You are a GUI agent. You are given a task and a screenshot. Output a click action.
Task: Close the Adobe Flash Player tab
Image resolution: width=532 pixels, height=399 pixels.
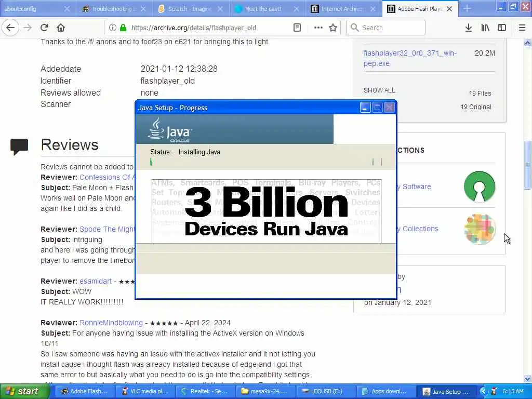[x=449, y=9]
